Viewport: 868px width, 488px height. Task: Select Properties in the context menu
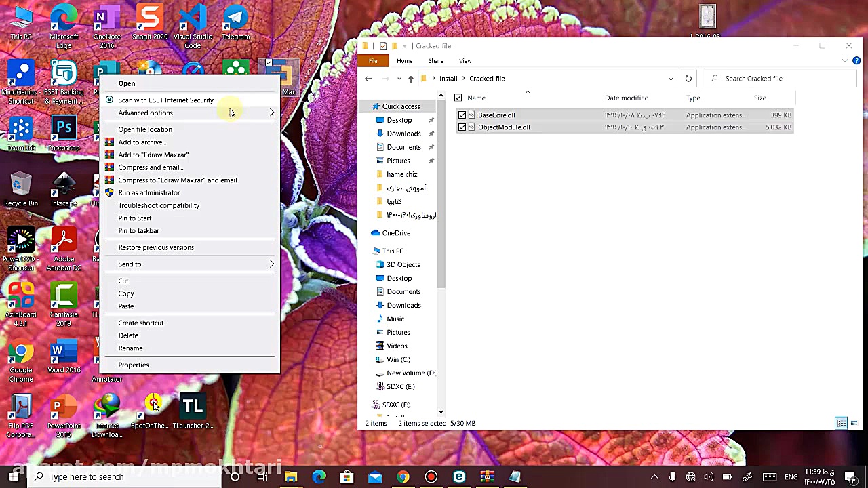133,365
